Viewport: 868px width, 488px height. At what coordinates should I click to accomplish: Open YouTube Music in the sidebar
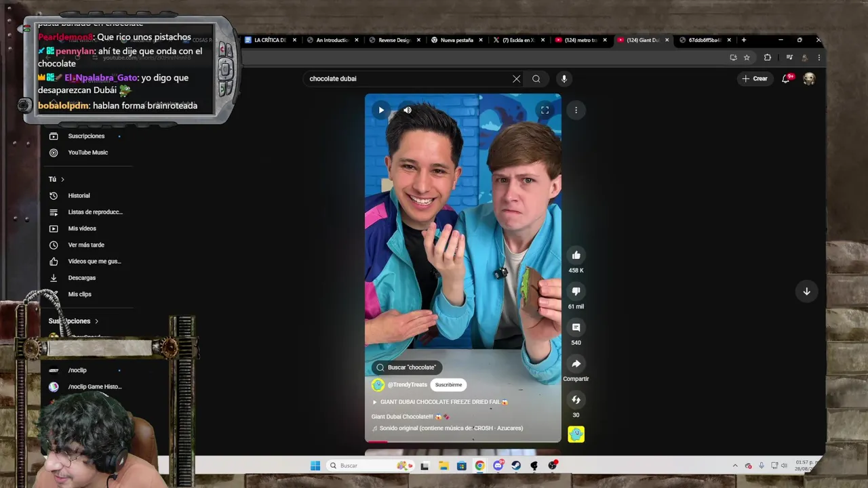[x=88, y=152]
